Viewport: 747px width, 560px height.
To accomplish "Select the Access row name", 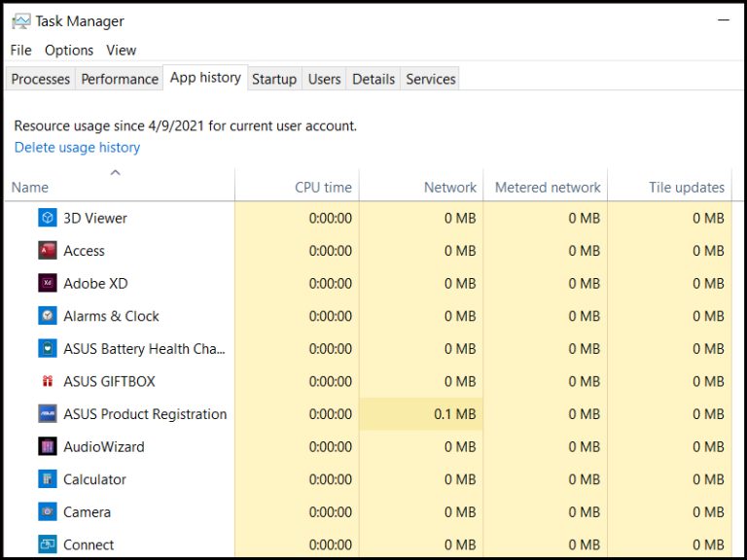I will pyautogui.click(x=84, y=251).
